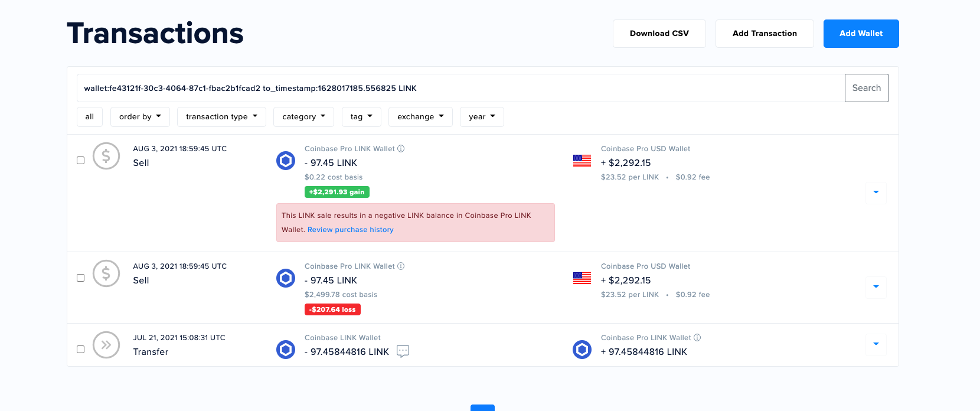
Task: Click the US flag icon in the loss row
Action: (x=582, y=278)
